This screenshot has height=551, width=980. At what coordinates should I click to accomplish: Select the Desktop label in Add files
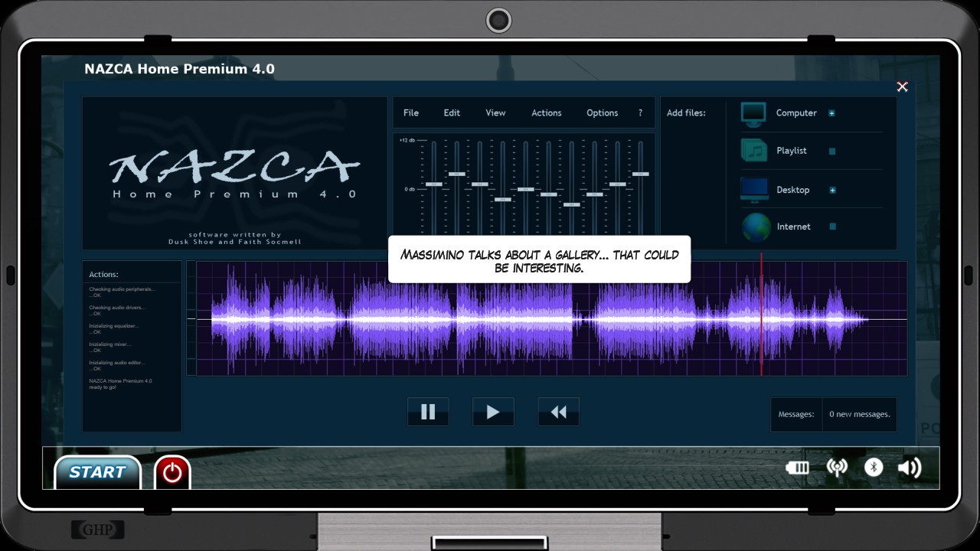792,190
